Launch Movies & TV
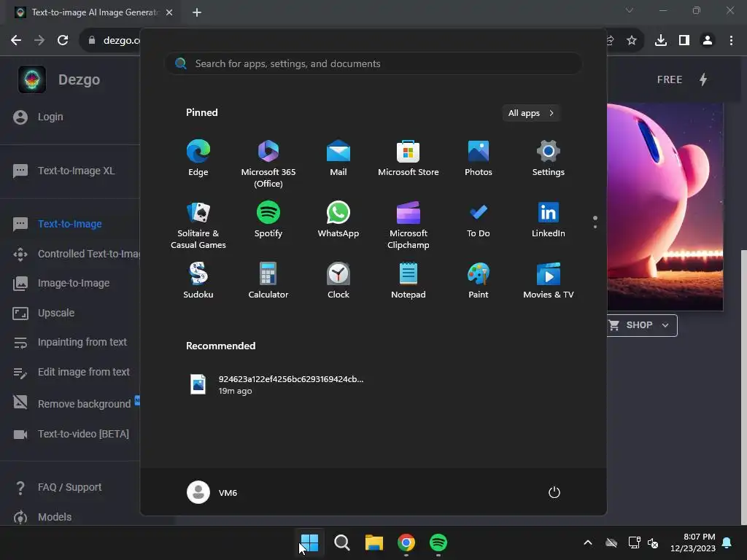The image size is (747, 560). [x=549, y=281]
